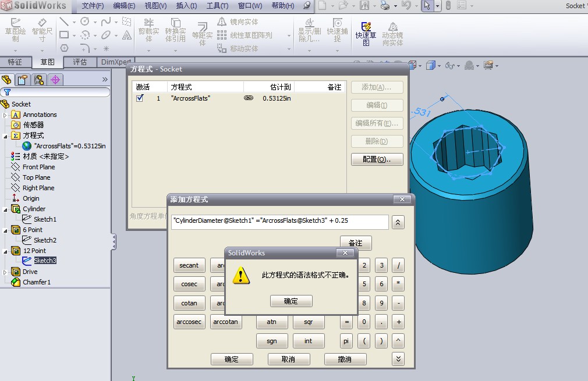Click the secant function button
The height and width of the screenshot is (381, 588).
click(189, 265)
